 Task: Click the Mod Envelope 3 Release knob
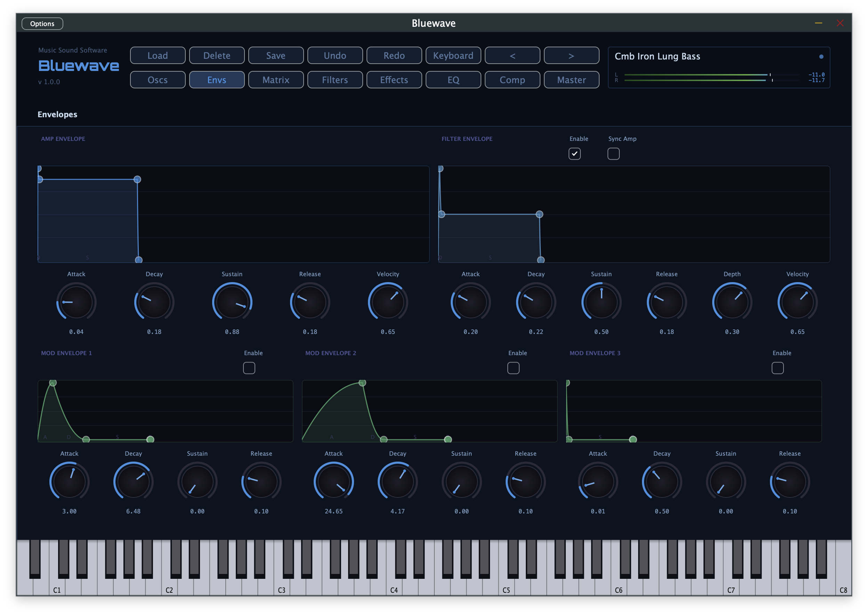click(x=790, y=482)
